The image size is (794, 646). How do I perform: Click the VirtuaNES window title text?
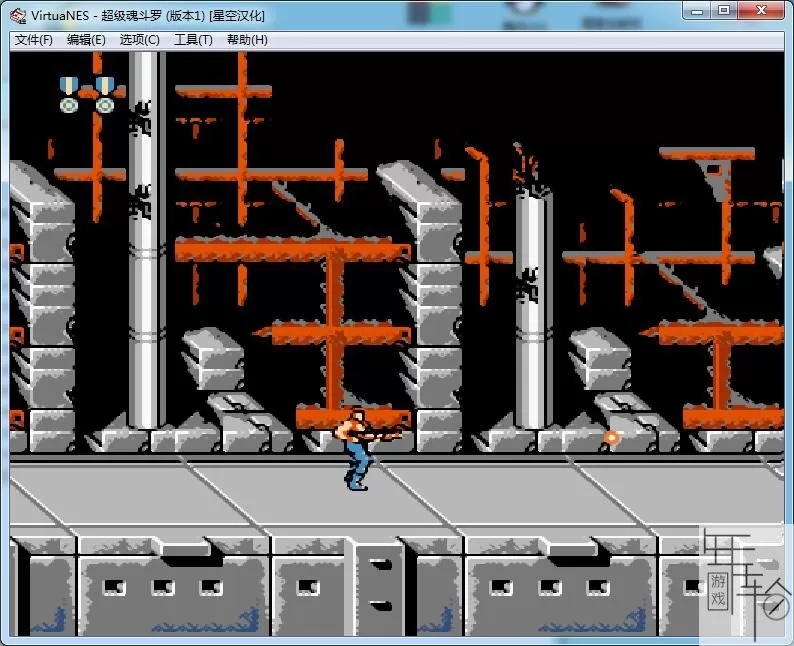click(x=148, y=16)
